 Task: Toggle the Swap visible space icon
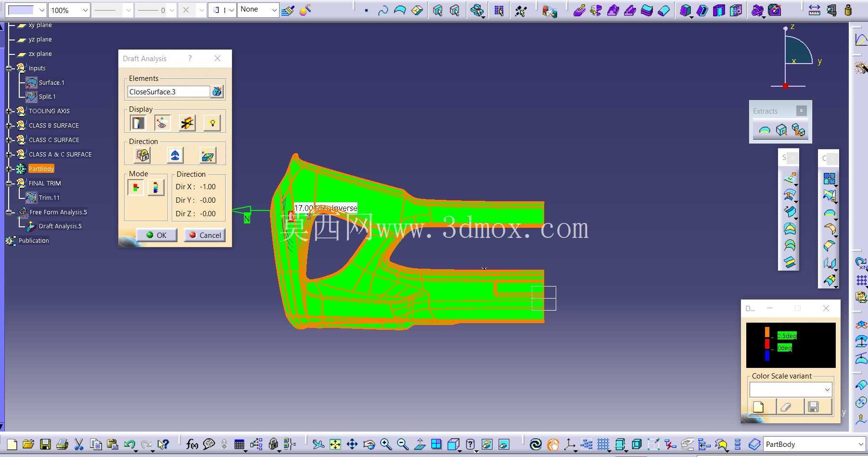(504, 444)
